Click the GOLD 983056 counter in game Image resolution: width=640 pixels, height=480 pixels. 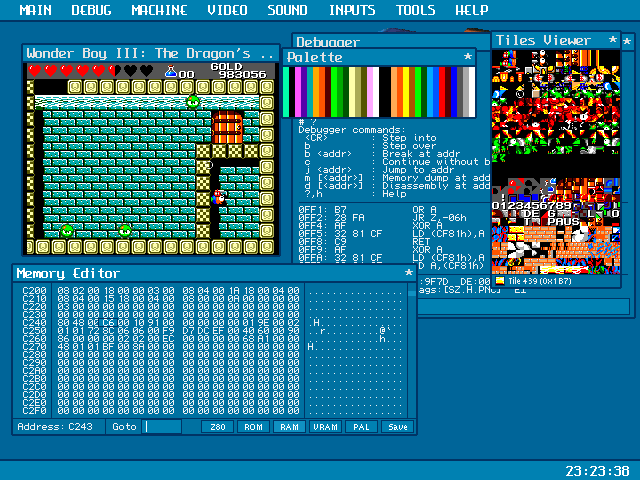click(x=238, y=70)
